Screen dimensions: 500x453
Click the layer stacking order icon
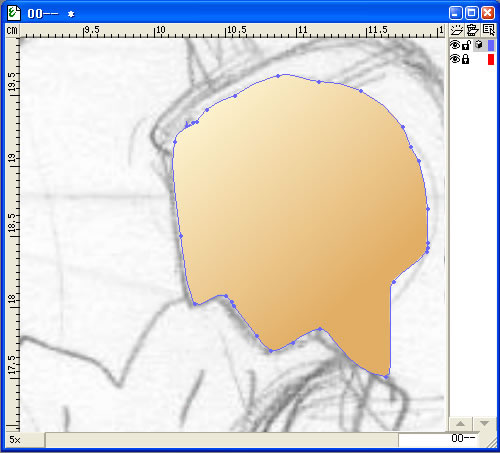(472, 31)
